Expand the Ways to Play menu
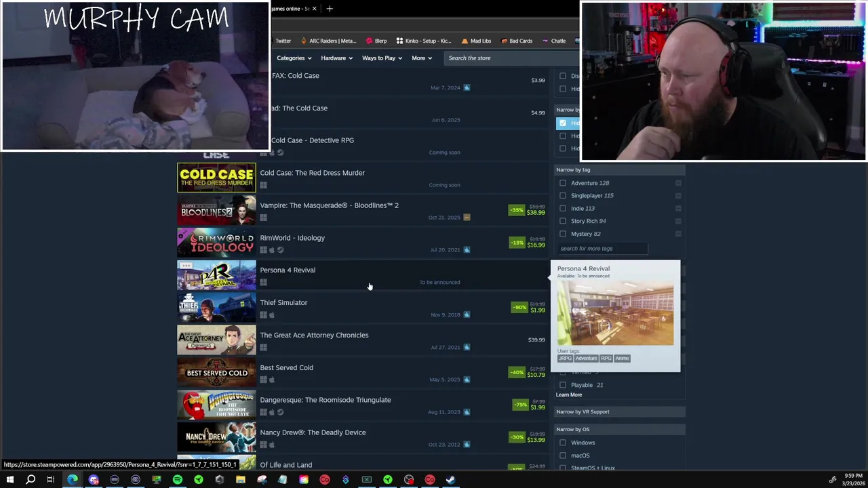This screenshot has width=868, height=488. point(382,58)
